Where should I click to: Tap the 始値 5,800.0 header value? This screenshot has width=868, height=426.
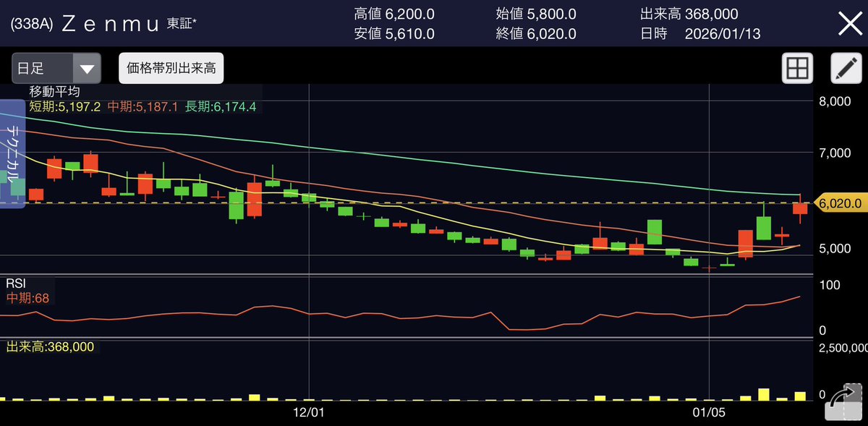pos(536,14)
